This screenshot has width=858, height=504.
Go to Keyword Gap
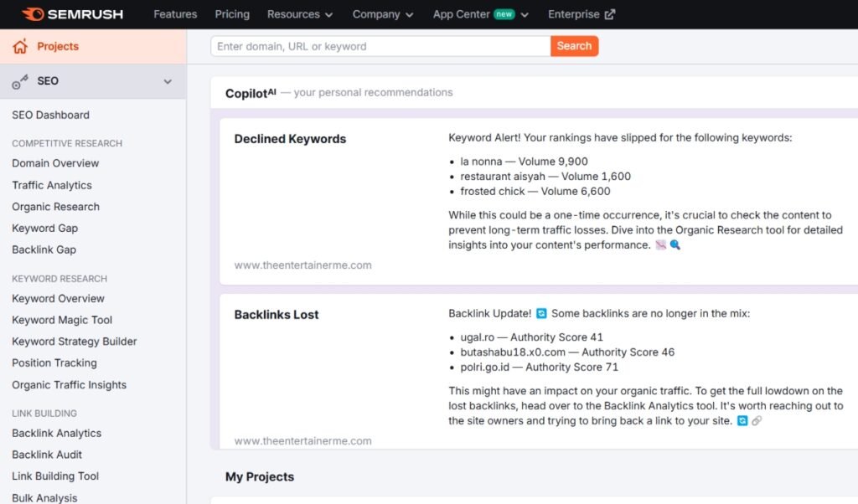45,228
